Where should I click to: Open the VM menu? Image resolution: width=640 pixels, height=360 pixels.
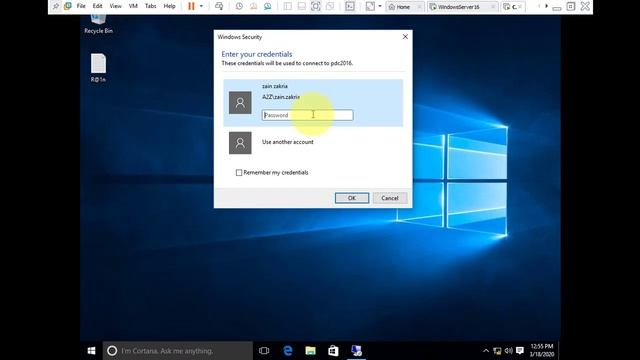coord(133,6)
